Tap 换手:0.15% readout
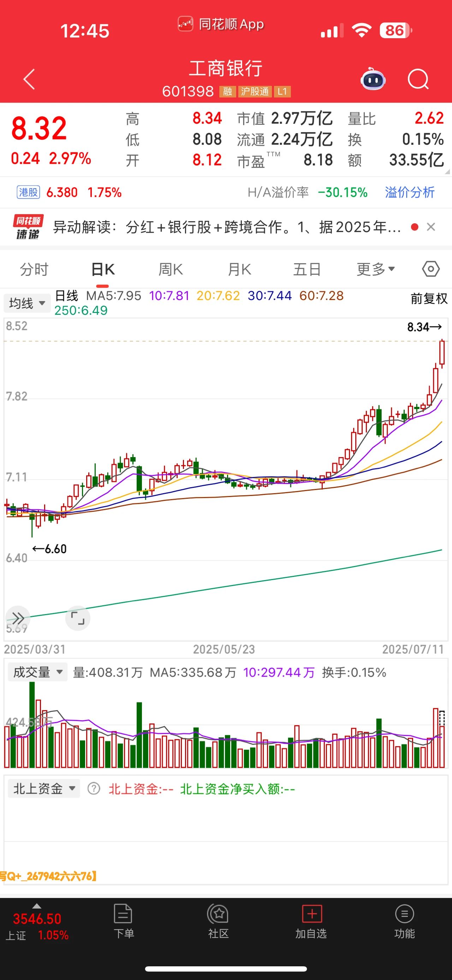 [x=354, y=672]
